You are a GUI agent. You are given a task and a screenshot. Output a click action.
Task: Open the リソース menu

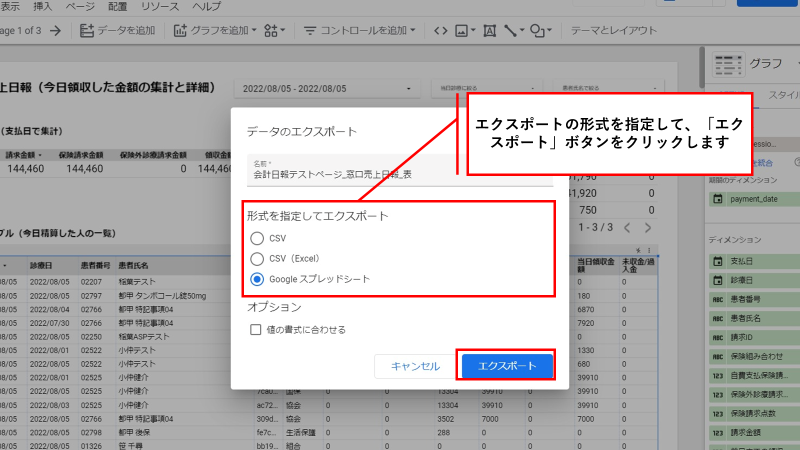[160, 6]
